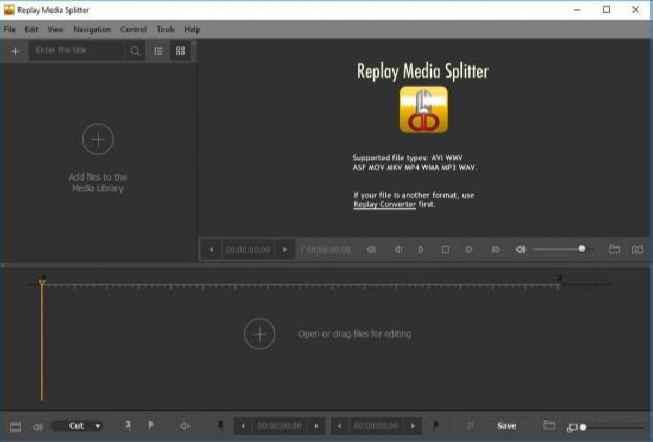This screenshot has height=442, width=653.
Task: Click the 'Enter the title' search field
Action: (x=78, y=51)
